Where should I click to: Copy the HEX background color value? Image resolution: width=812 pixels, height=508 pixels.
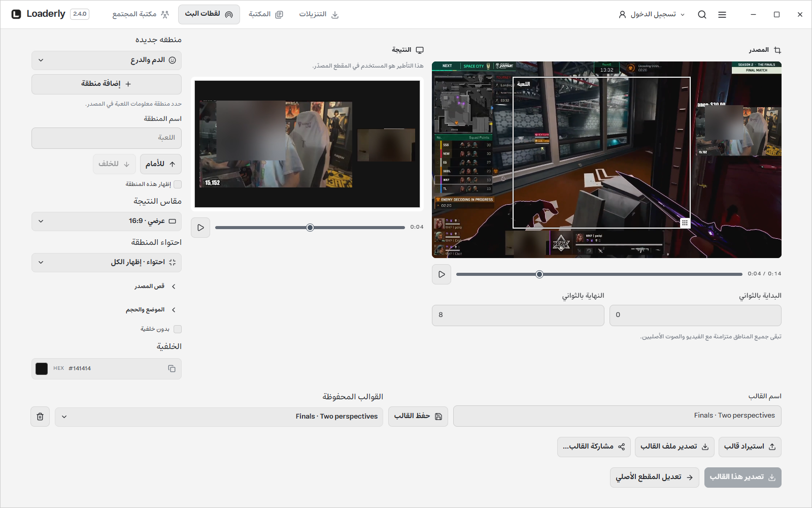[x=172, y=369]
